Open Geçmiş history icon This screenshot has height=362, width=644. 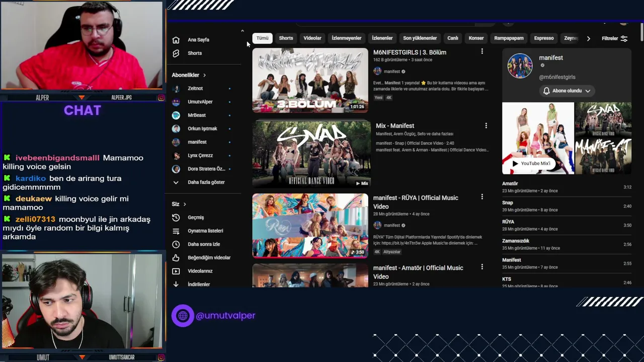click(x=176, y=218)
